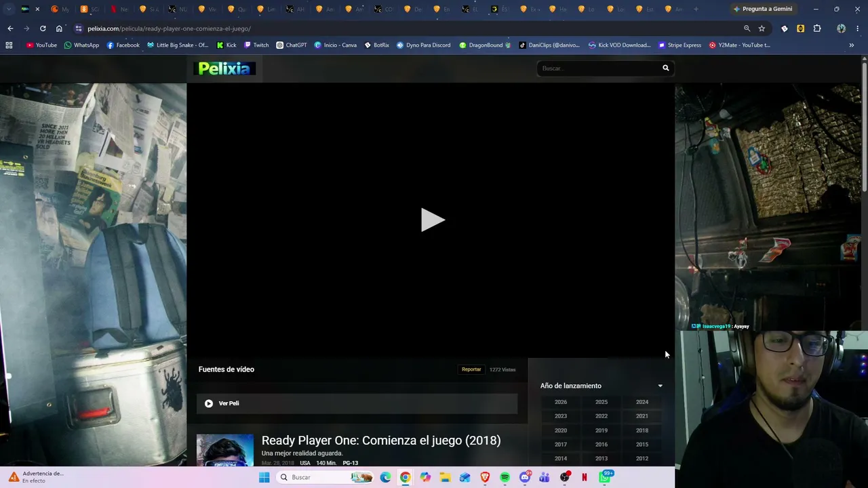
Task: Click the browser address bar URL
Action: pyautogui.click(x=169, y=28)
